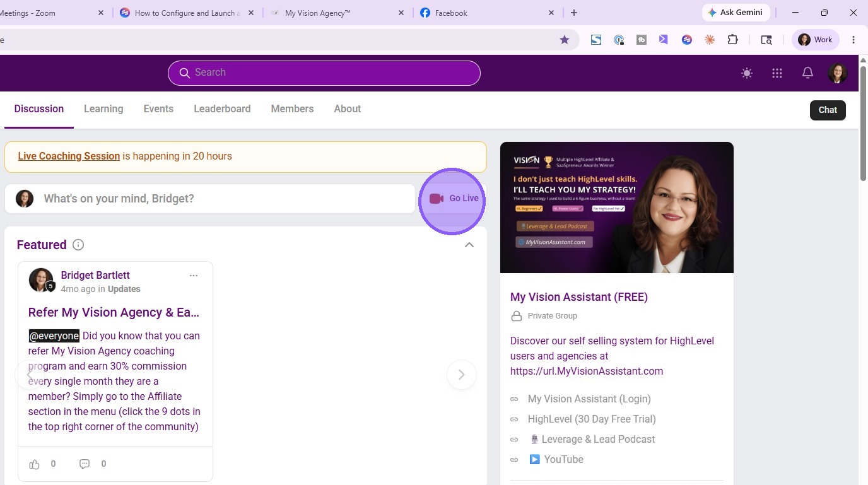Follow the Live Coaching Session link
Screen dimensions: 868x485
pyautogui.click(x=69, y=156)
